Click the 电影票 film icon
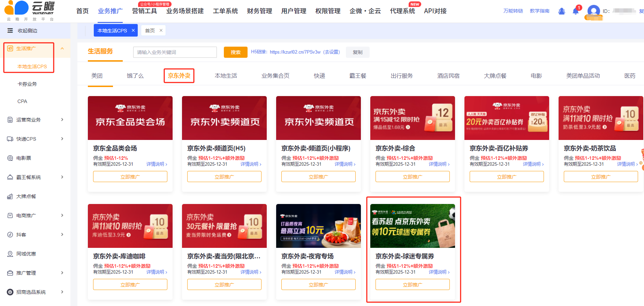 pyautogui.click(x=10, y=158)
